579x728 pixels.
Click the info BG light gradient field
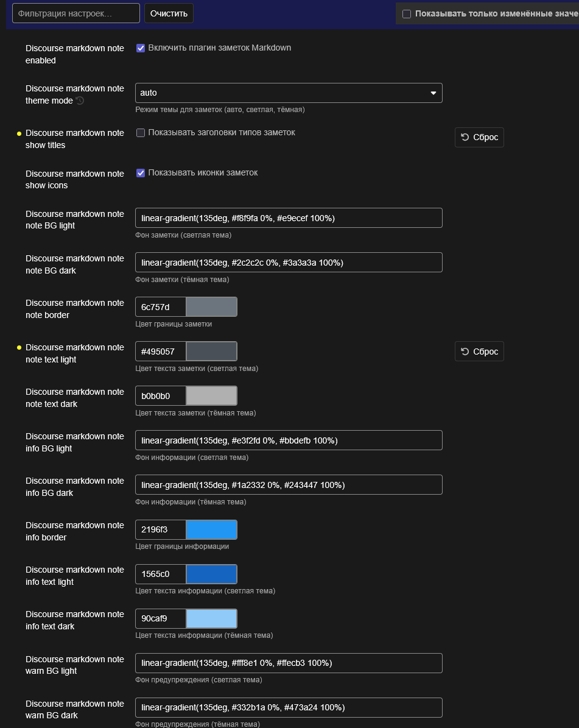click(x=289, y=440)
